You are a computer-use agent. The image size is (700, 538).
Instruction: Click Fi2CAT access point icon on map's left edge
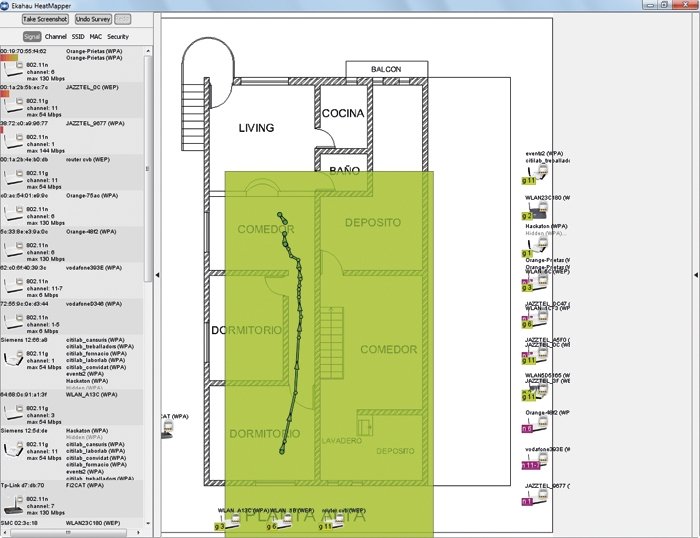coord(167,429)
